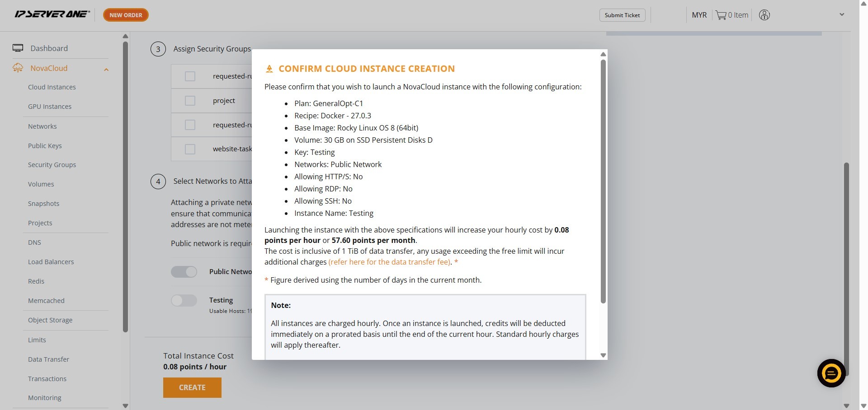Click the NovaCloud cloud icon
The width and height of the screenshot is (868, 410).
(x=18, y=68)
